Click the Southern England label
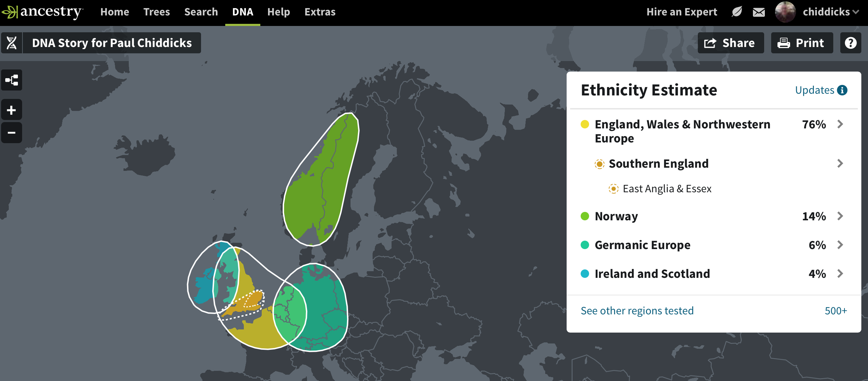This screenshot has height=381, width=868. (x=659, y=164)
